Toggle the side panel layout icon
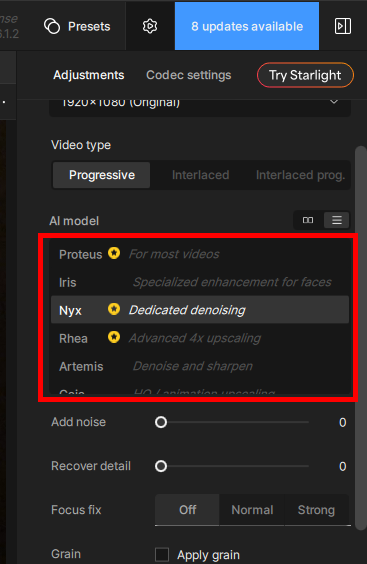 (343, 26)
